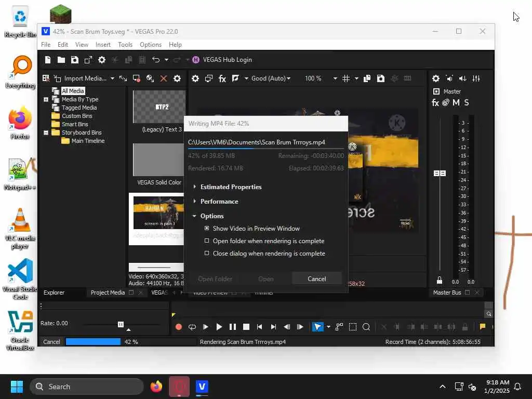Enable Open folder when rendering is complete
Image resolution: width=532 pixels, height=399 pixels.
pyautogui.click(x=207, y=241)
